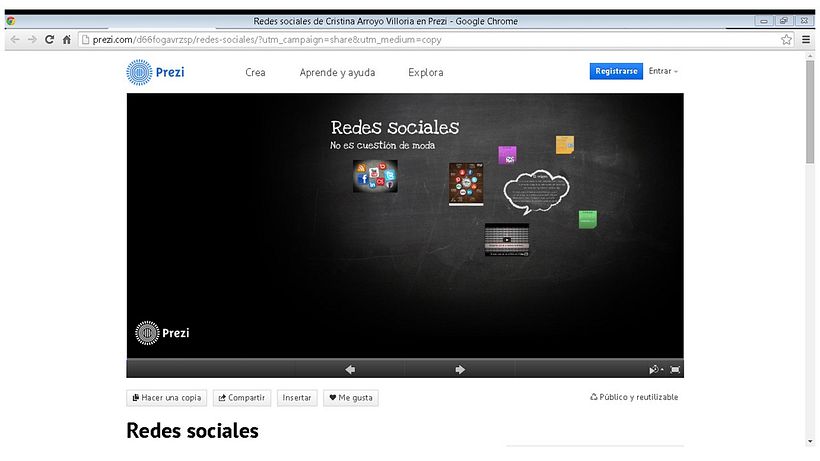Screen dimensions: 820x461
Task: Click the Prezi logo in the header
Action: 155,72
